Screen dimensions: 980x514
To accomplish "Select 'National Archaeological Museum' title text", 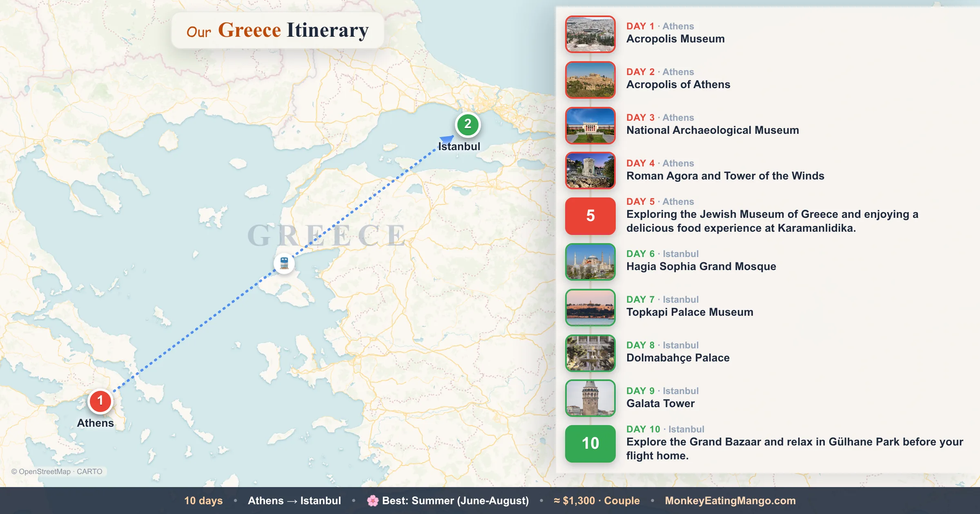I will (713, 130).
